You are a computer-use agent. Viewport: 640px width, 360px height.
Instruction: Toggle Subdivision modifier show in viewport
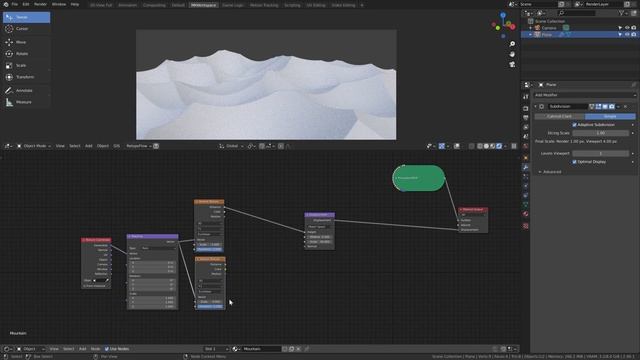point(605,107)
